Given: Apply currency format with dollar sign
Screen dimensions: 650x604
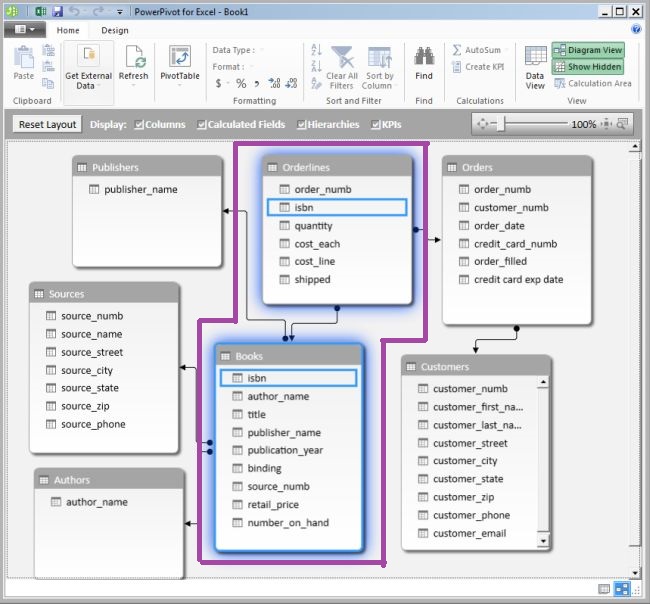Looking at the screenshot, I should coord(218,83).
